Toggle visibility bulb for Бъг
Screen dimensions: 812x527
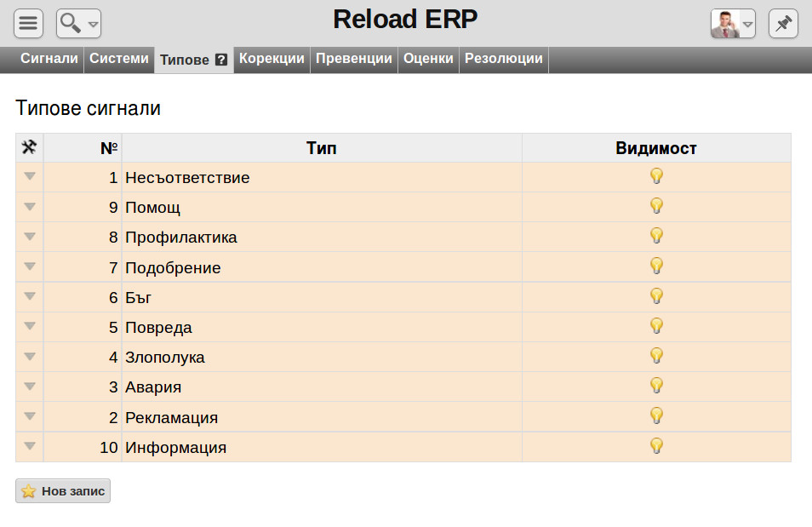tap(656, 296)
